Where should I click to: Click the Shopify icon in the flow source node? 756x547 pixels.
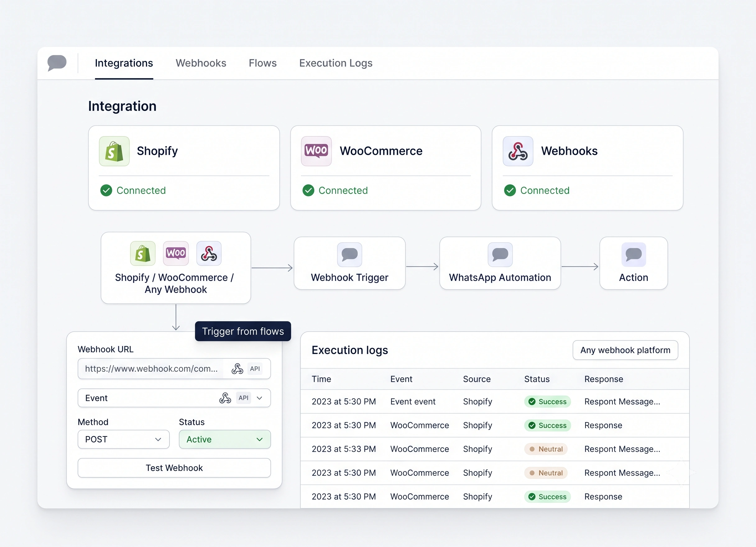(x=143, y=253)
